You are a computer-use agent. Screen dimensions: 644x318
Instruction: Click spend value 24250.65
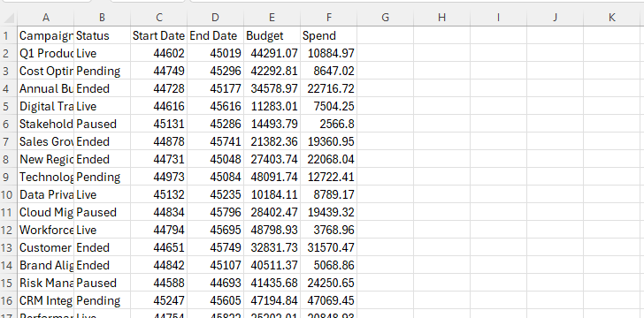point(328,283)
